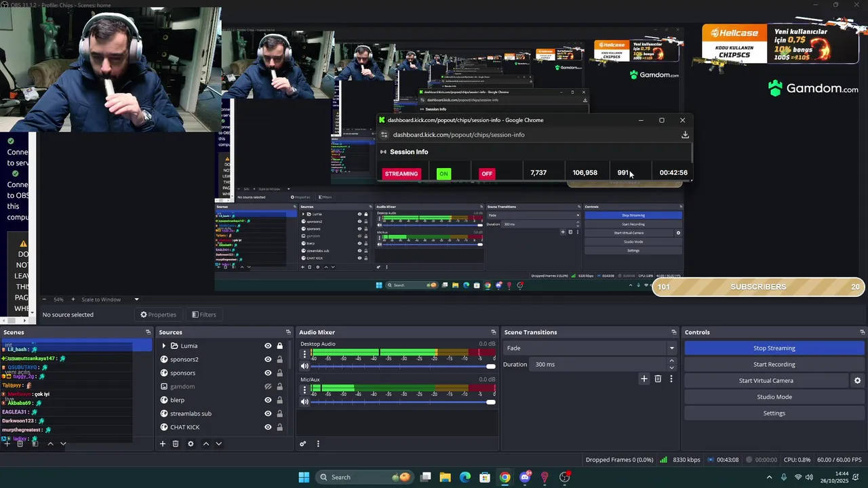Add a new source with plus icon

coord(162,443)
